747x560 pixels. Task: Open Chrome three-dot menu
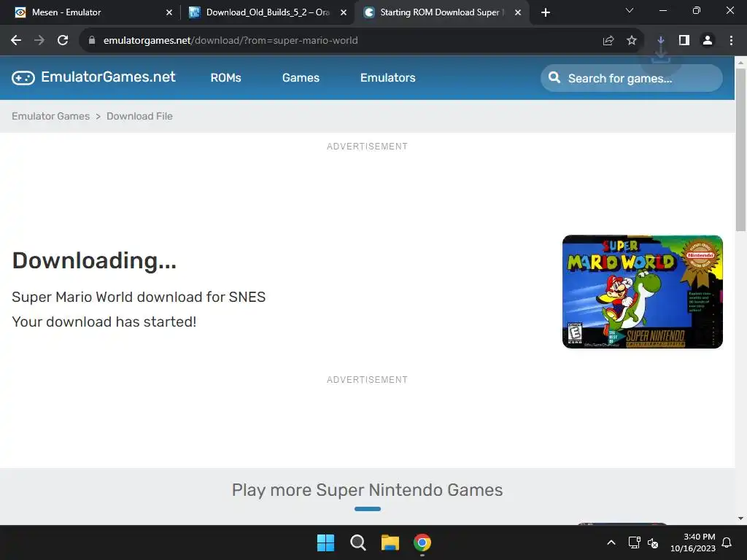pyautogui.click(x=731, y=41)
